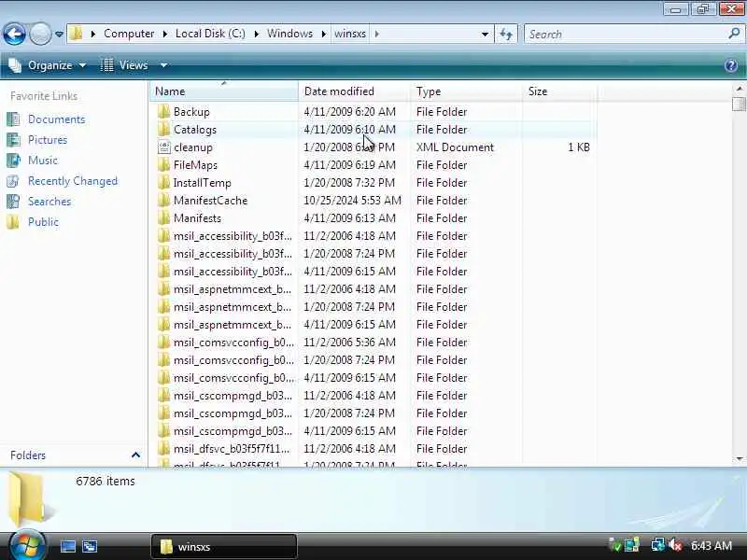Click the 1 KB size cell
This screenshot has height=560, width=747.
pos(579,147)
